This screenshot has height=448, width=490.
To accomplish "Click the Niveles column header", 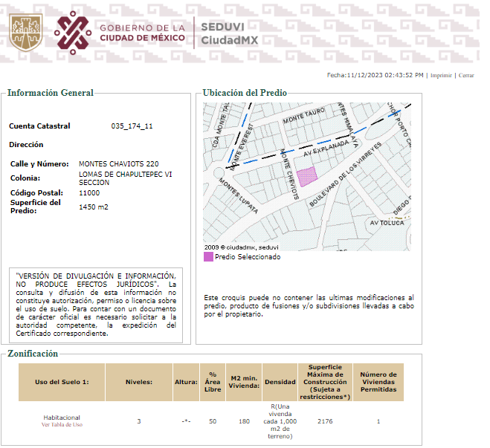I will click(139, 382).
